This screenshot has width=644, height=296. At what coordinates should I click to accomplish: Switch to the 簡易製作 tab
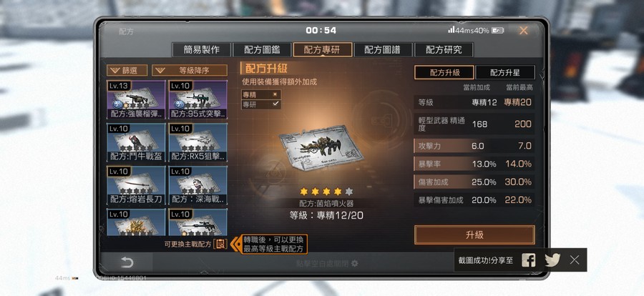pyautogui.click(x=202, y=49)
